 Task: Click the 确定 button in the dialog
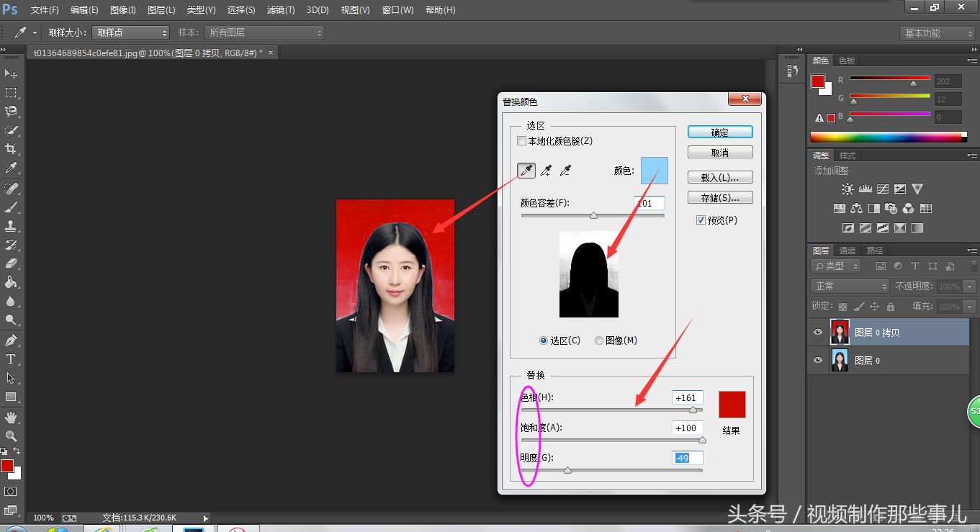pyautogui.click(x=719, y=132)
